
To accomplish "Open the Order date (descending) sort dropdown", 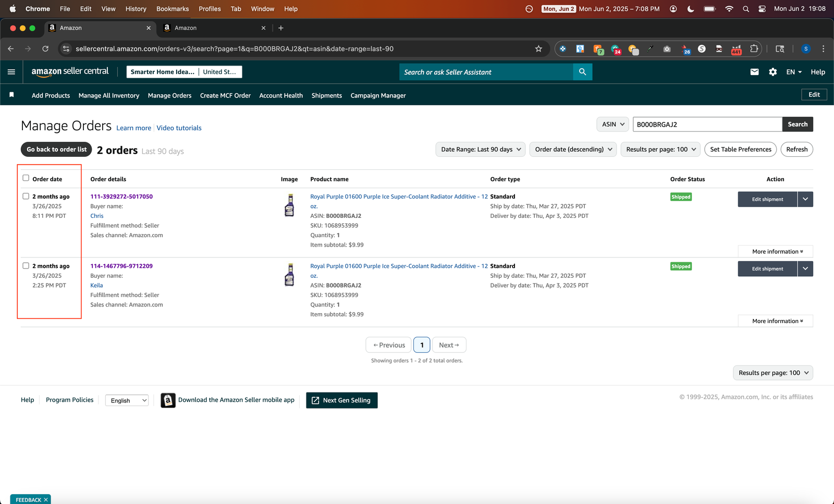I will (573, 149).
